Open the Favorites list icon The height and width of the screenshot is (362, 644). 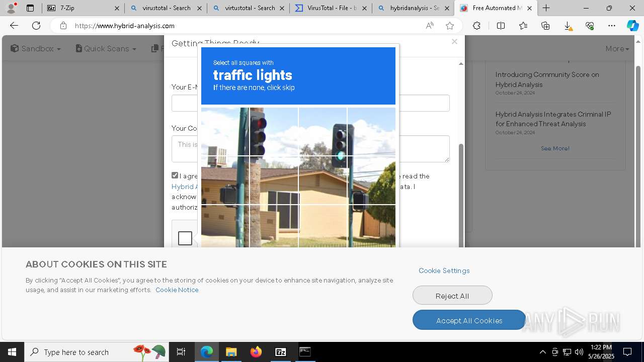pos(523,26)
